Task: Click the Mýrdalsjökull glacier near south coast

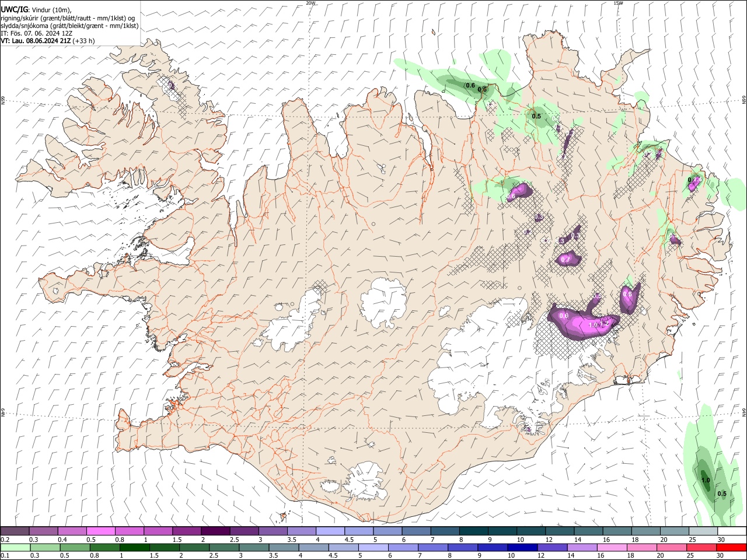Action: pos(365,482)
